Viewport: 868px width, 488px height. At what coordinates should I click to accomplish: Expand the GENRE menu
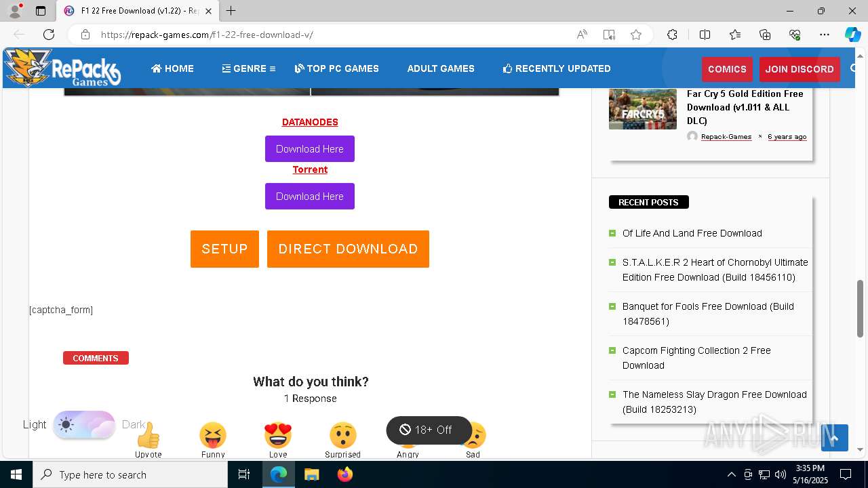coord(249,68)
